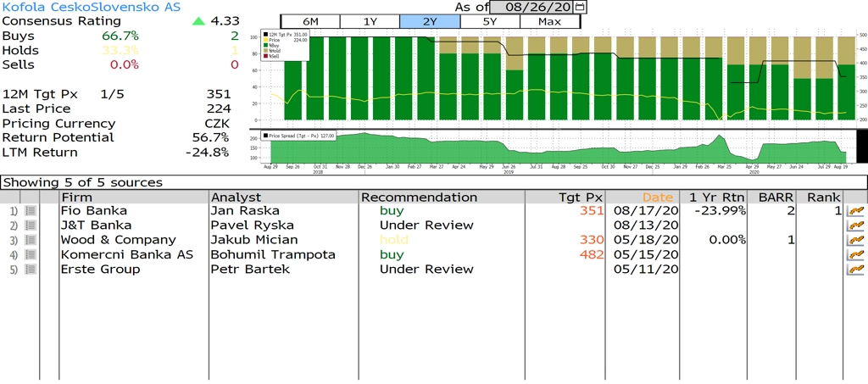Open the calendar picker beside the date

point(580,7)
